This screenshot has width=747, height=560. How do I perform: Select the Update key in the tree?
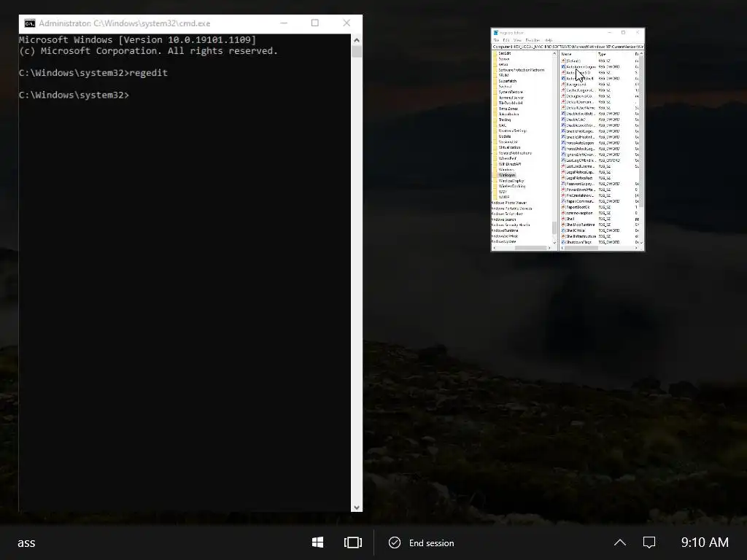coord(505,136)
